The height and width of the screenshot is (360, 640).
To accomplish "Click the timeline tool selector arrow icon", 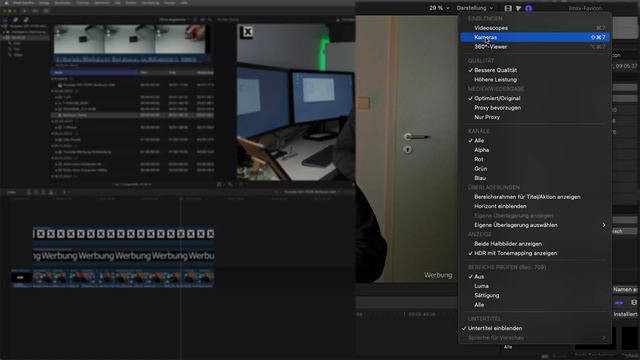I will tap(64, 192).
